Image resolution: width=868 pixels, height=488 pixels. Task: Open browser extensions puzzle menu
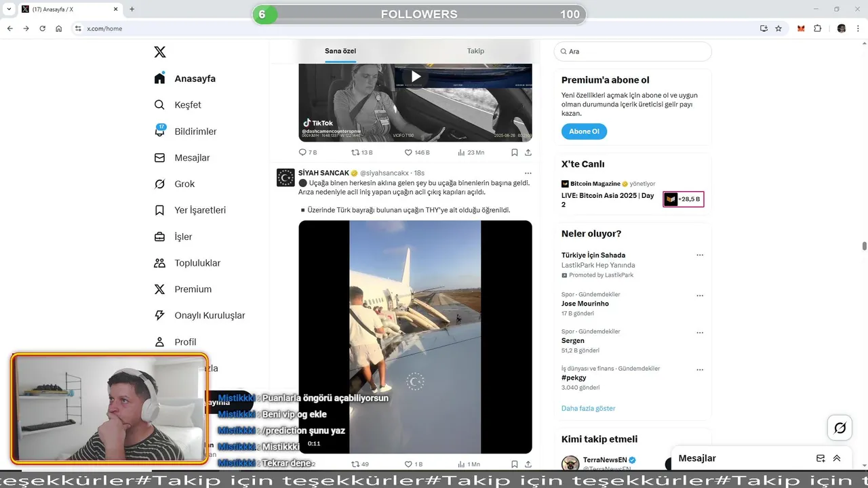coord(817,28)
